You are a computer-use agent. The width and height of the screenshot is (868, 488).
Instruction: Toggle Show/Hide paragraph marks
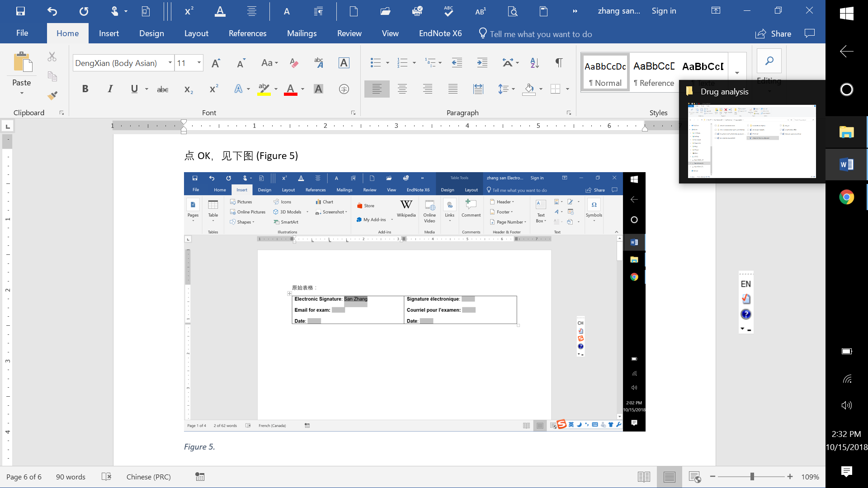click(x=559, y=63)
